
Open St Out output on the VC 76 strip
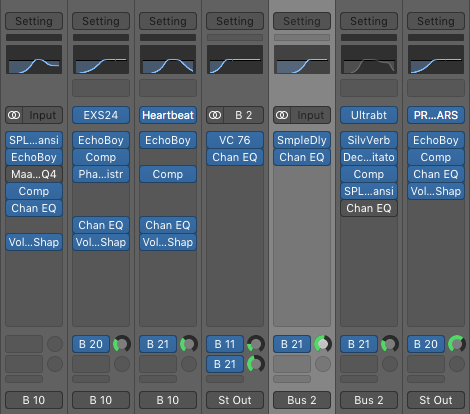[x=235, y=400]
